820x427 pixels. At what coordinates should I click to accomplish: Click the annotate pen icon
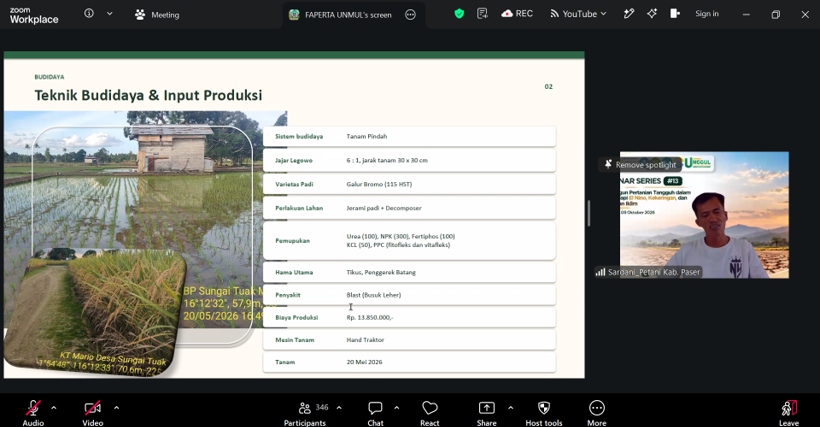(629, 14)
